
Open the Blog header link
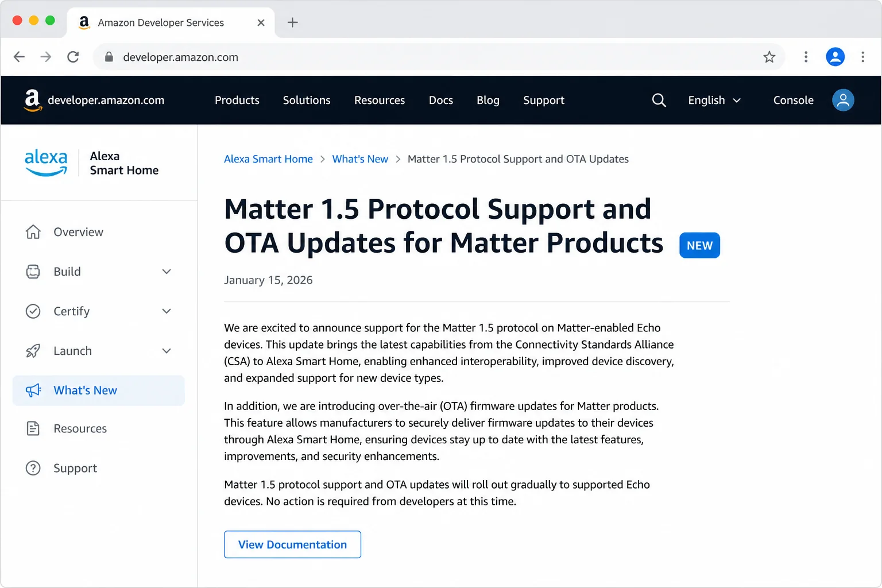tap(488, 100)
